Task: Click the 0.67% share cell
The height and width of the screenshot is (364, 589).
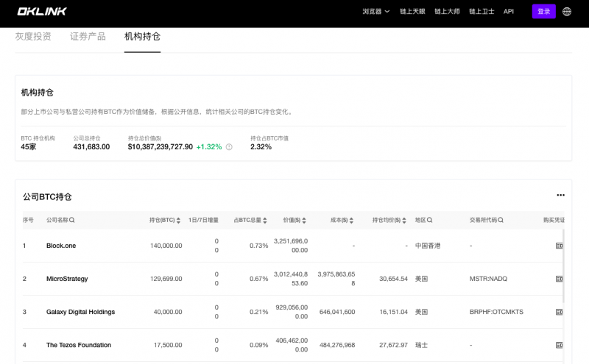Action: (x=259, y=279)
